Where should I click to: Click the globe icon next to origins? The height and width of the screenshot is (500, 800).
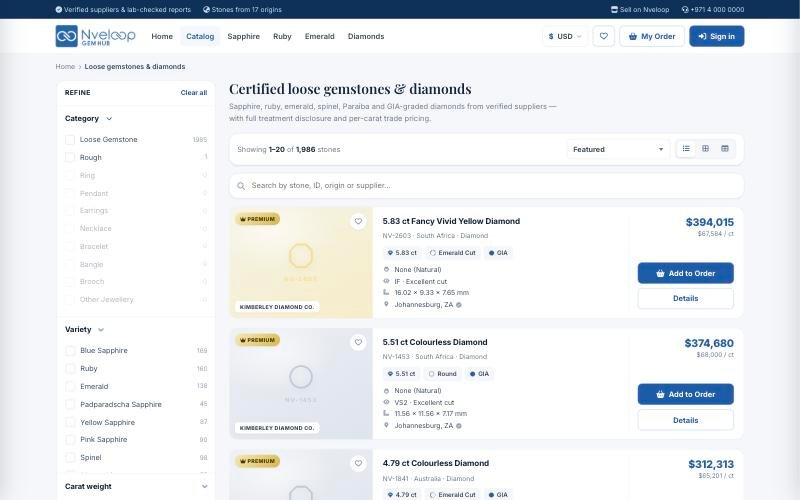[206, 9]
